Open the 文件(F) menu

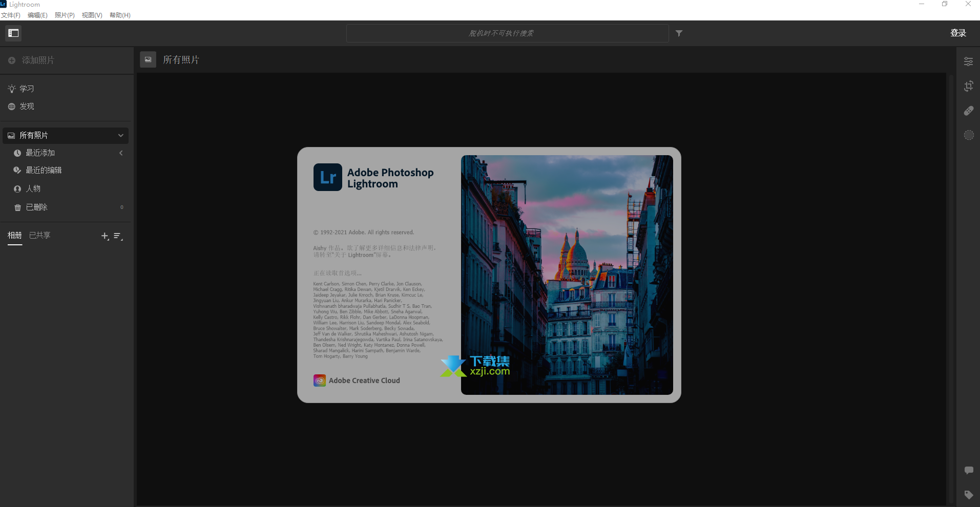click(11, 15)
